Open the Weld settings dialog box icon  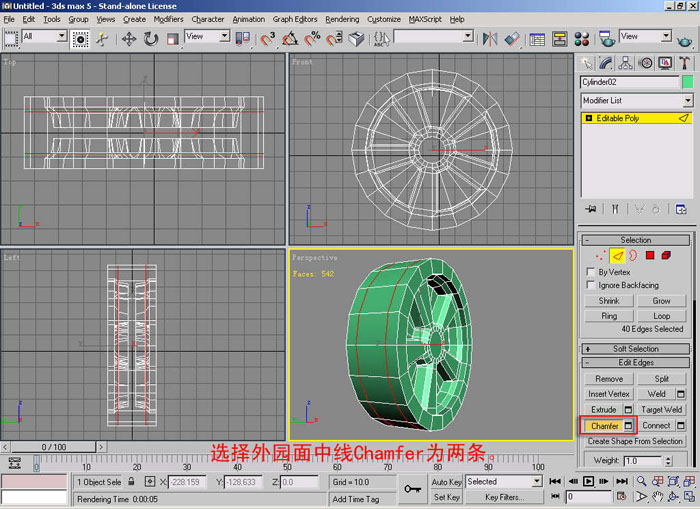pos(680,394)
